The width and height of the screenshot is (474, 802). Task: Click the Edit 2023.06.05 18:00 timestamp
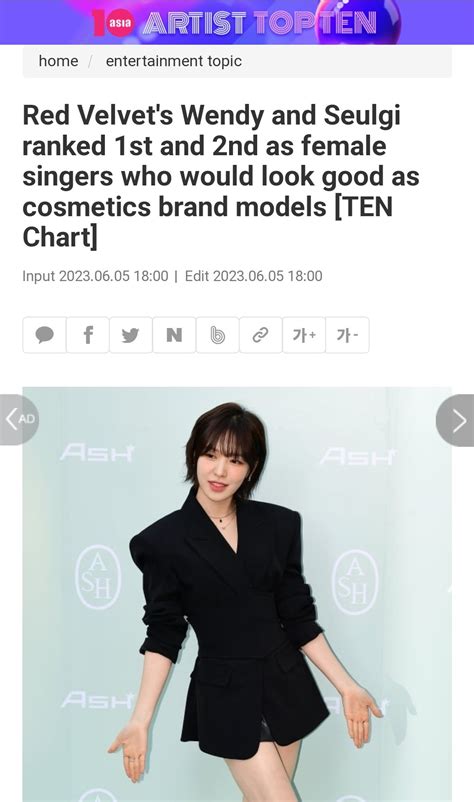coord(254,276)
